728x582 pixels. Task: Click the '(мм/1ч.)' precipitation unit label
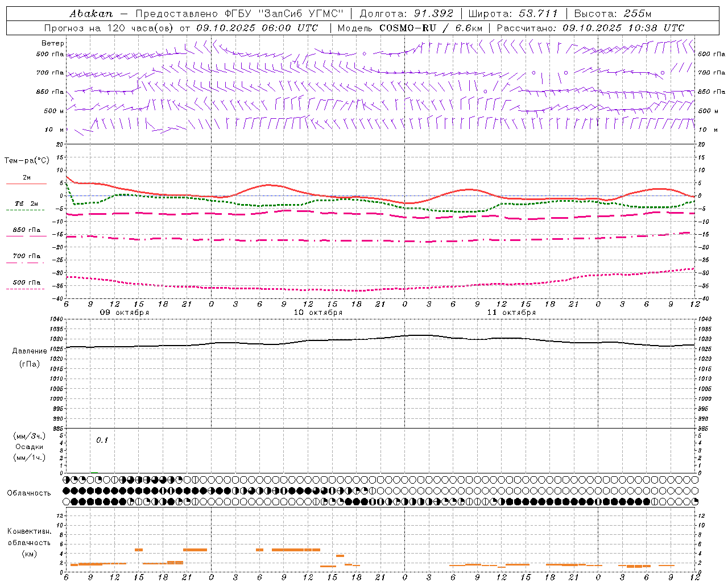coord(30,458)
